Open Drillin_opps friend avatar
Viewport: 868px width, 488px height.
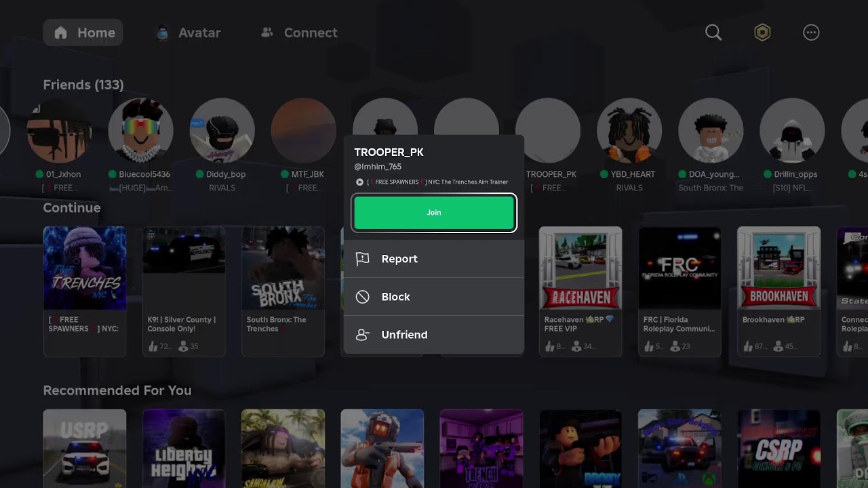click(x=791, y=131)
